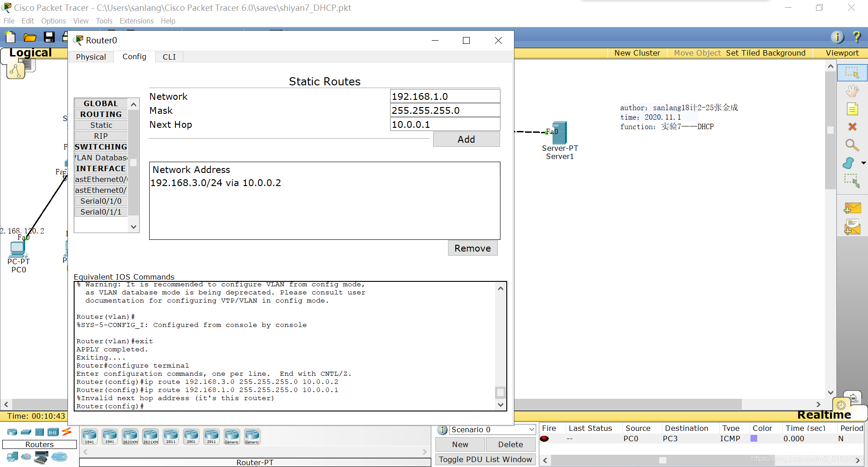Viewport: 868px width, 467px height.
Task: Choose the End Devices category
Action: pos(12,457)
